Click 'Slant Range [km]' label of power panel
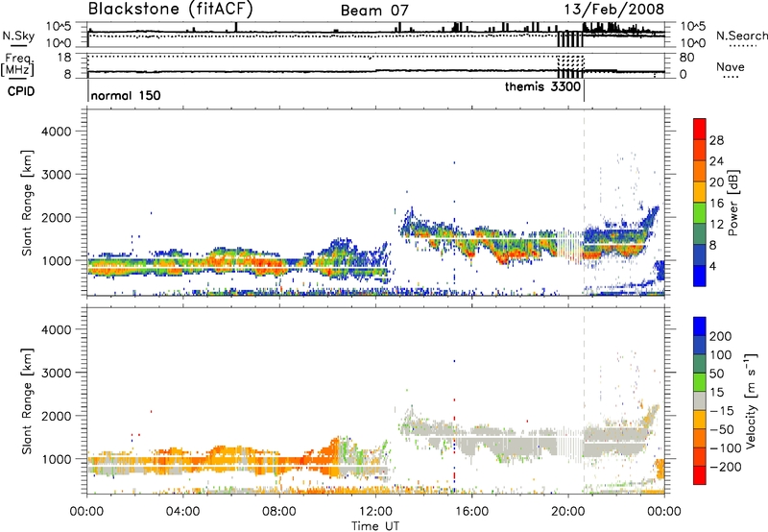 pos(28,203)
